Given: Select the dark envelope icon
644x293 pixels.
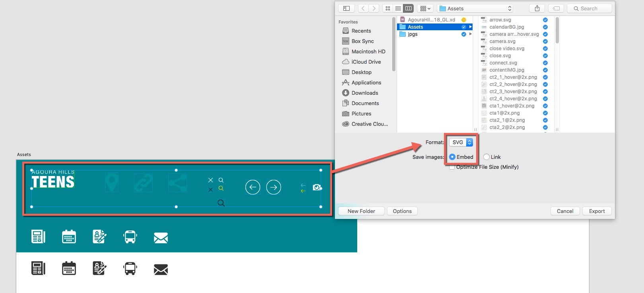Looking at the screenshot, I should coord(161,270).
